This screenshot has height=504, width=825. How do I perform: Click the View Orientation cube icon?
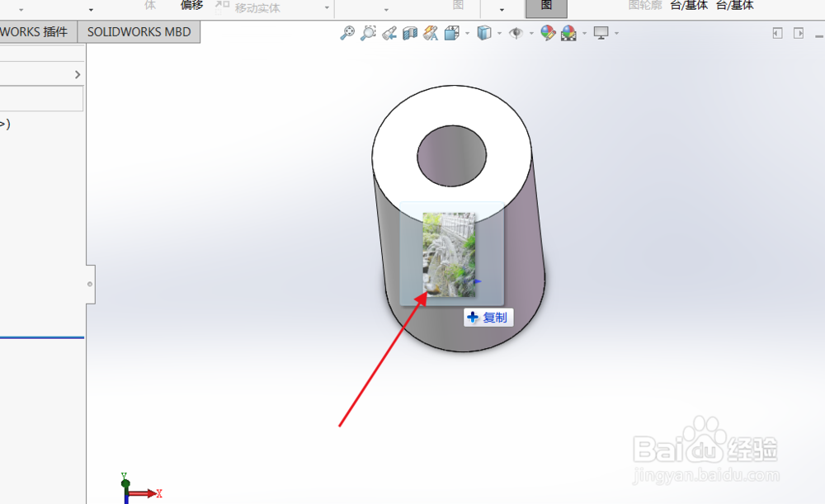tap(451, 33)
